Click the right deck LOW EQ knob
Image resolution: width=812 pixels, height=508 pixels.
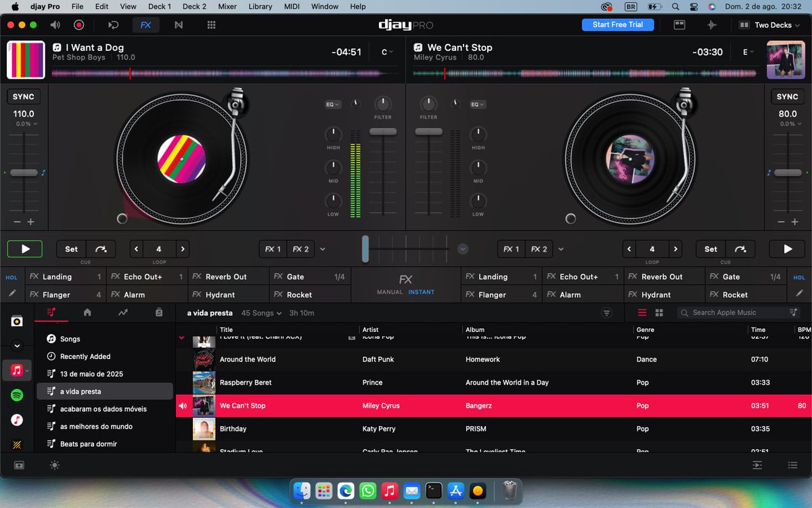(x=478, y=201)
